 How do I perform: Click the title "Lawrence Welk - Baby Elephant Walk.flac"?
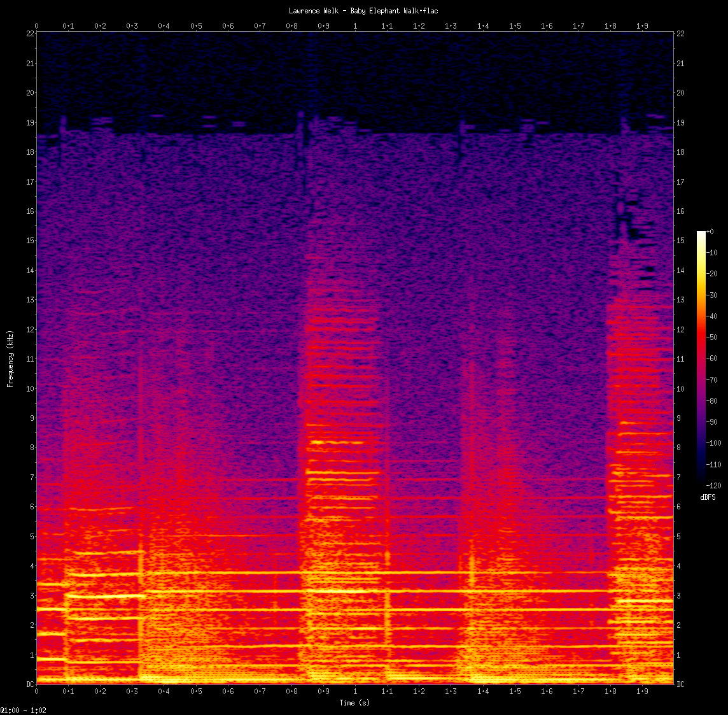pyautogui.click(x=363, y=11)
